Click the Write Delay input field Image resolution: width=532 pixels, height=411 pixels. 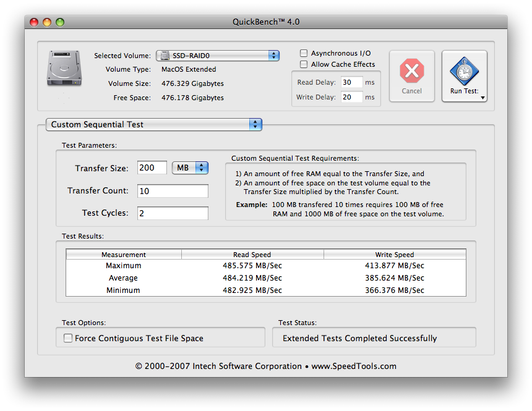point(351,97)
